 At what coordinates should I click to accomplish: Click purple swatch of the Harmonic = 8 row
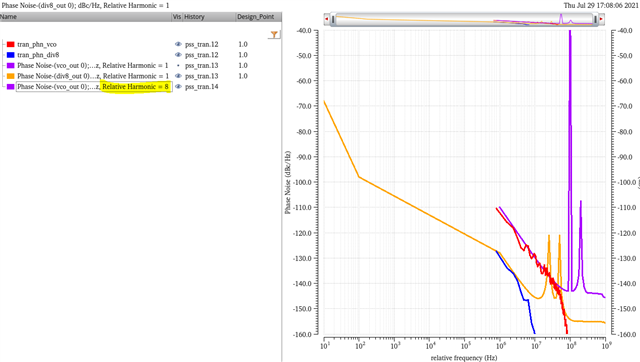click(11, 87)
